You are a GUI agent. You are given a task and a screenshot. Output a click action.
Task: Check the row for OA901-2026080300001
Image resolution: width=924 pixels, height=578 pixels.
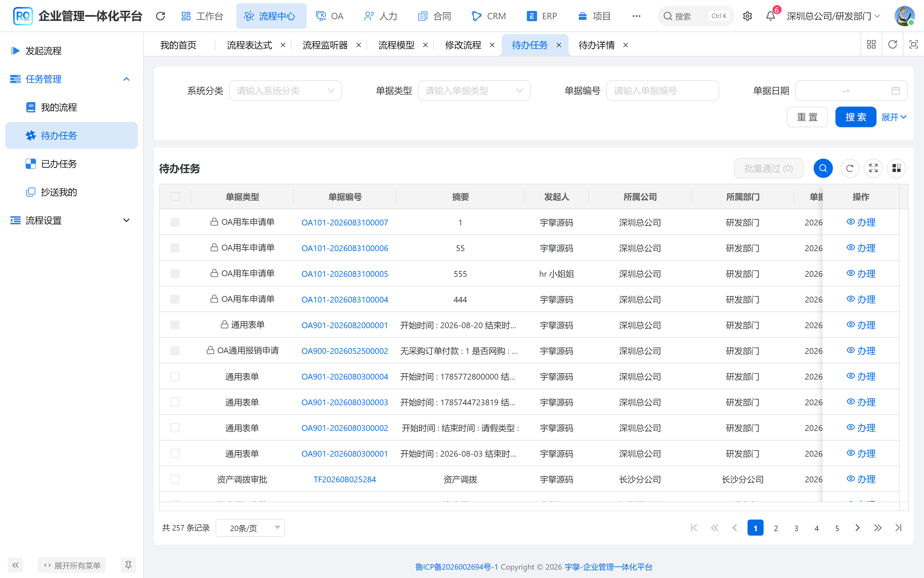coord(175,453)
